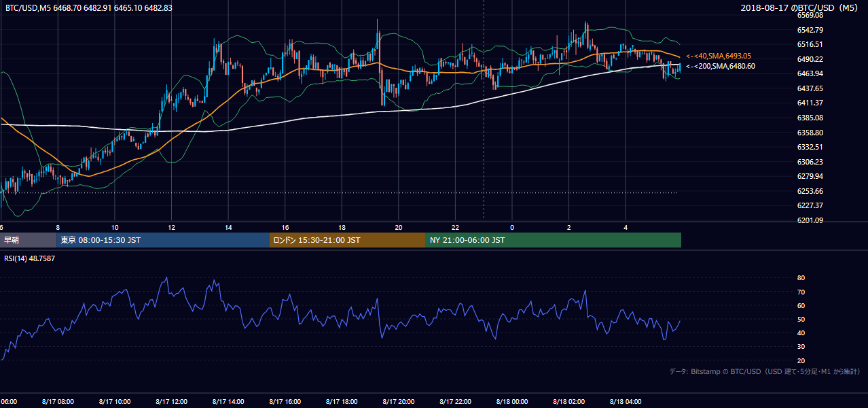The height and width of the screenshot is (408, 868).
Task: Click hour label 16 below the price chart
Action: (285, 227)
